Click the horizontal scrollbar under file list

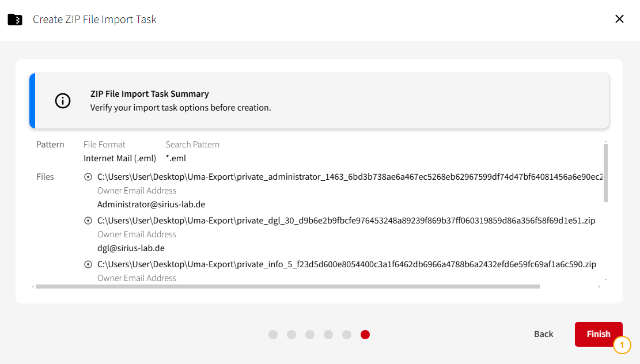288,286
